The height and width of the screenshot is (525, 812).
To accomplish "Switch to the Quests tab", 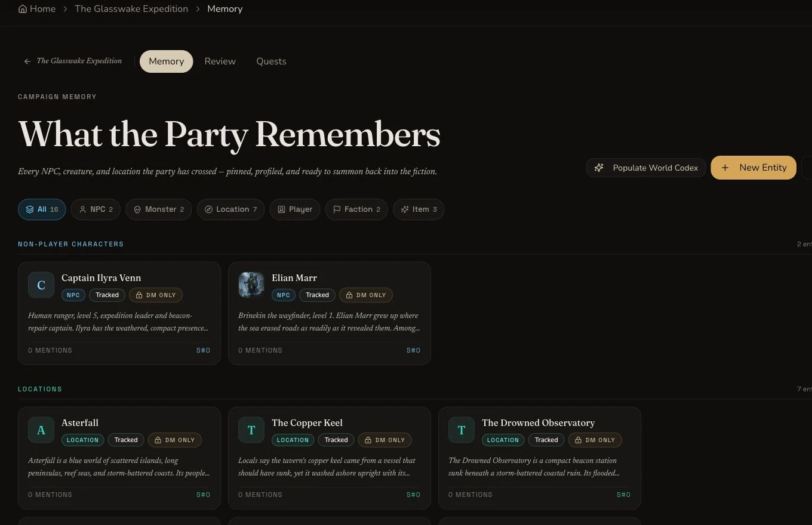I will 271,61.
